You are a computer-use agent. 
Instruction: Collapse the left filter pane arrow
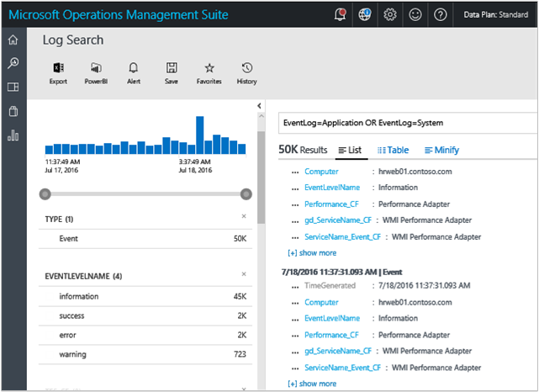(x=259, y=105)
